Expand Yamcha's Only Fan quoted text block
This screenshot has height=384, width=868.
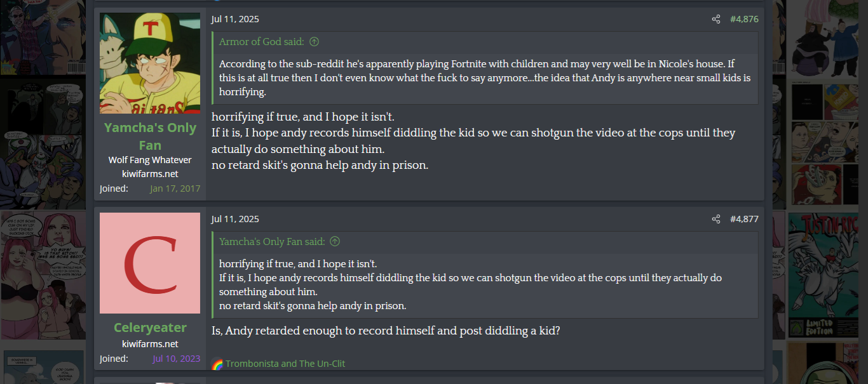(x=485, y=285)
